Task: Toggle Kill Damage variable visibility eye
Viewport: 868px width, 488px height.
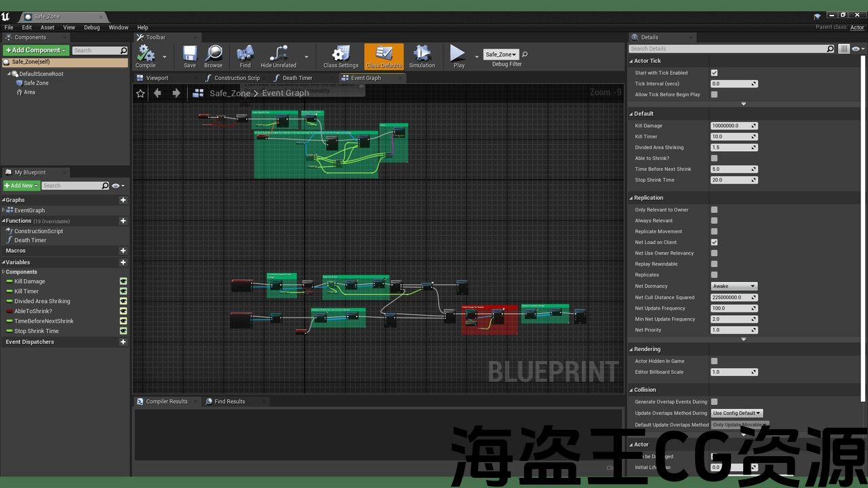Action: pyautogui.click(x=123, y=281)
